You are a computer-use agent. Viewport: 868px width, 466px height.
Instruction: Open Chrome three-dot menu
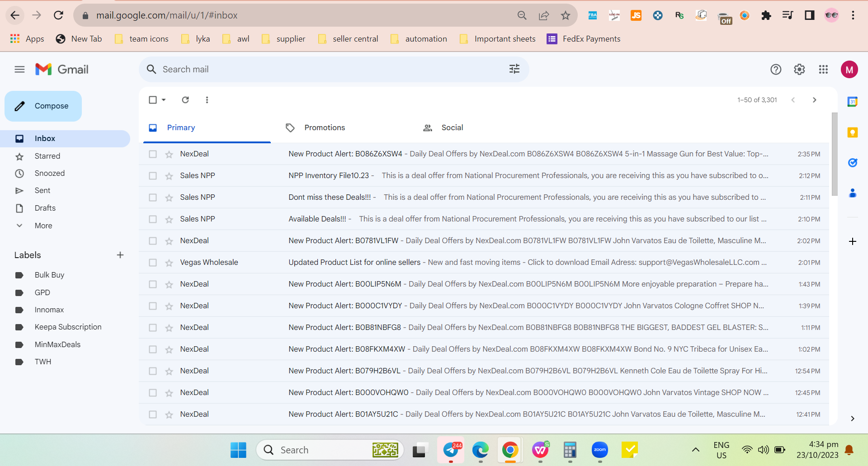click(853, 15)
